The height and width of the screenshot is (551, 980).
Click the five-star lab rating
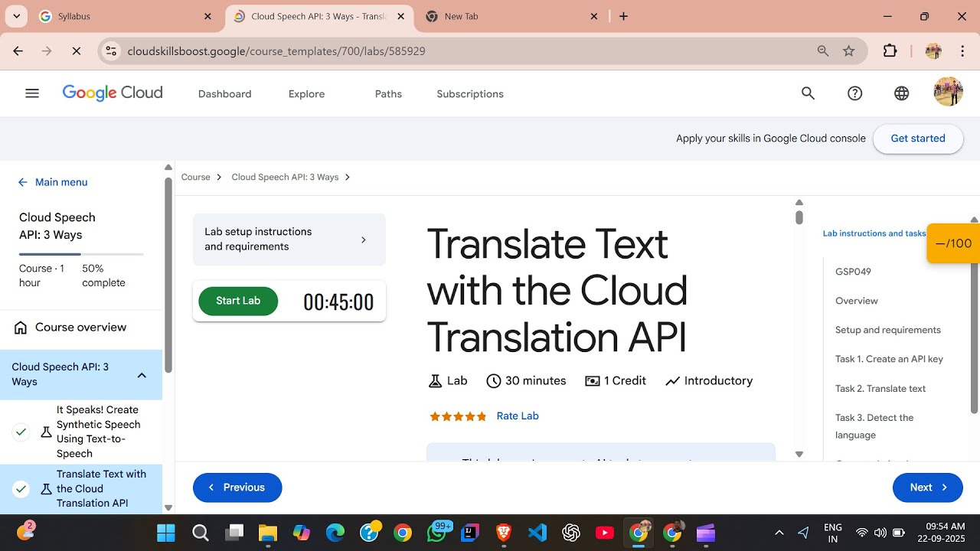tap(458, 416)
